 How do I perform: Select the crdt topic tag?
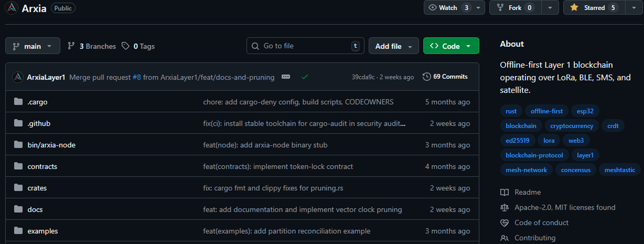point(613,126)
